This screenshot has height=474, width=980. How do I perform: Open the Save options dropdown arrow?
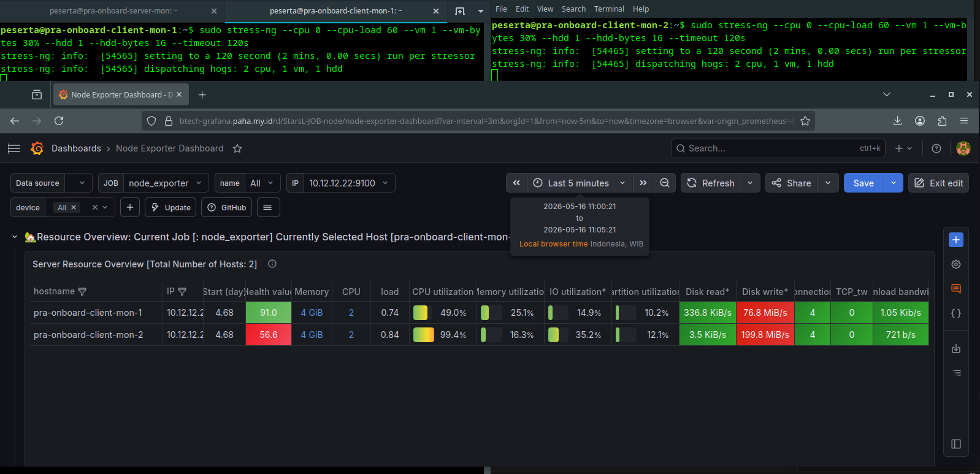pyautogui.click(x=893, y=183)
